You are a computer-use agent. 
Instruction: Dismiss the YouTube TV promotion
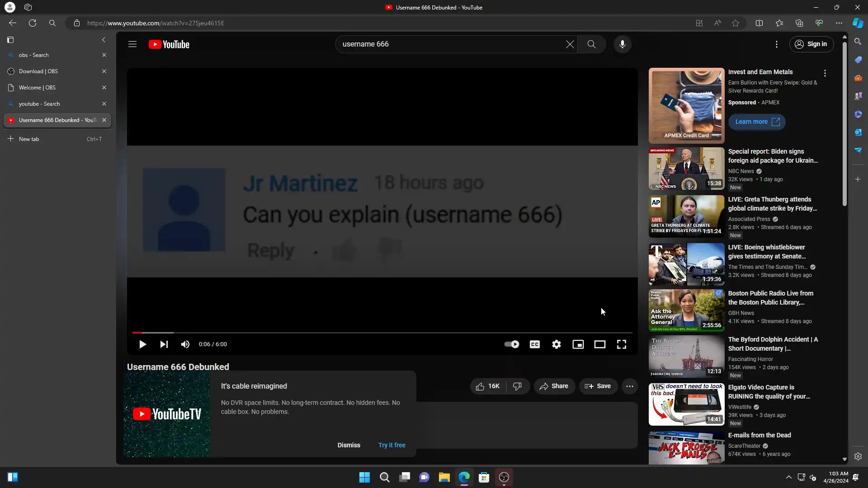click(x=349, y=445)
